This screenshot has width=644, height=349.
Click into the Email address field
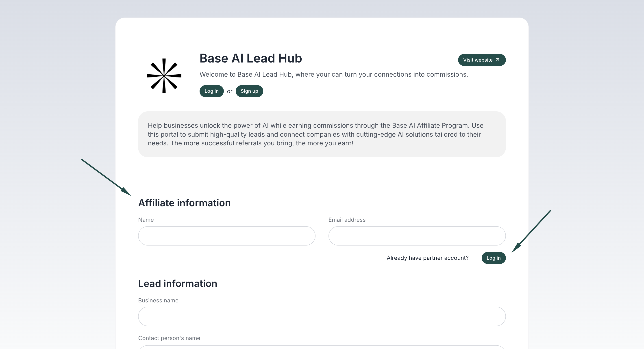tap(417, 236)
